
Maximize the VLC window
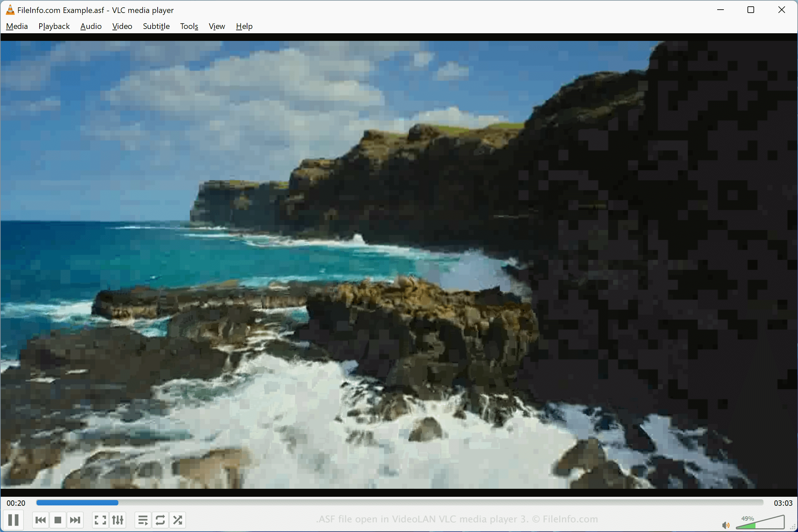(751, 10)
